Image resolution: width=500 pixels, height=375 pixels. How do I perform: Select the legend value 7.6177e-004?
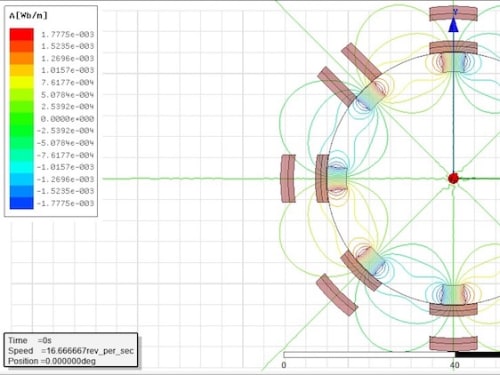coord(67,82)
